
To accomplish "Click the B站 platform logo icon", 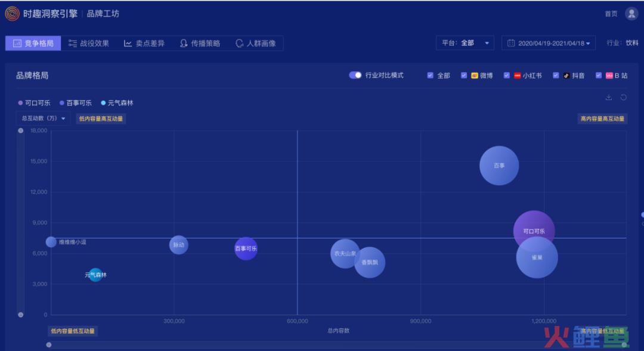I will (x=609, y=76).
